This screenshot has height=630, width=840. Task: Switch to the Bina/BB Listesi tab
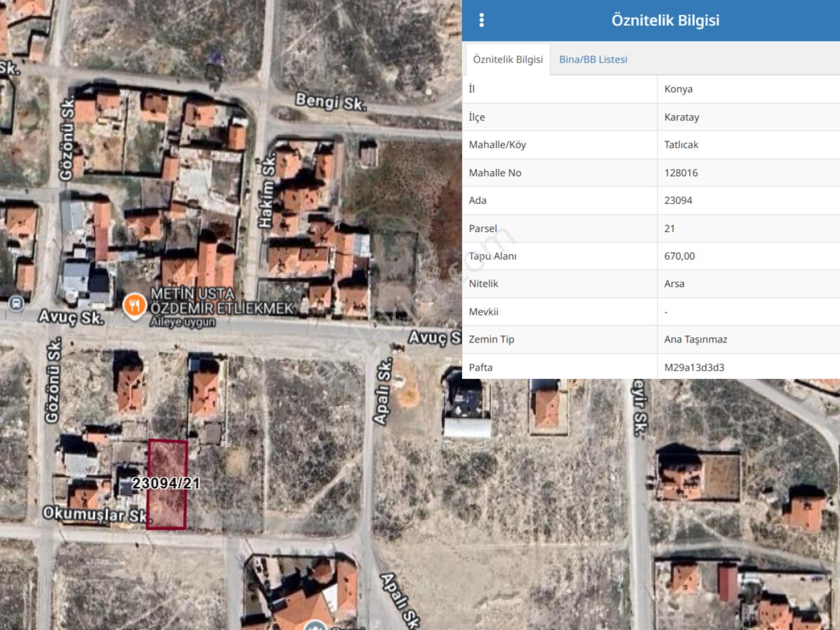click(x=593, y=59)
